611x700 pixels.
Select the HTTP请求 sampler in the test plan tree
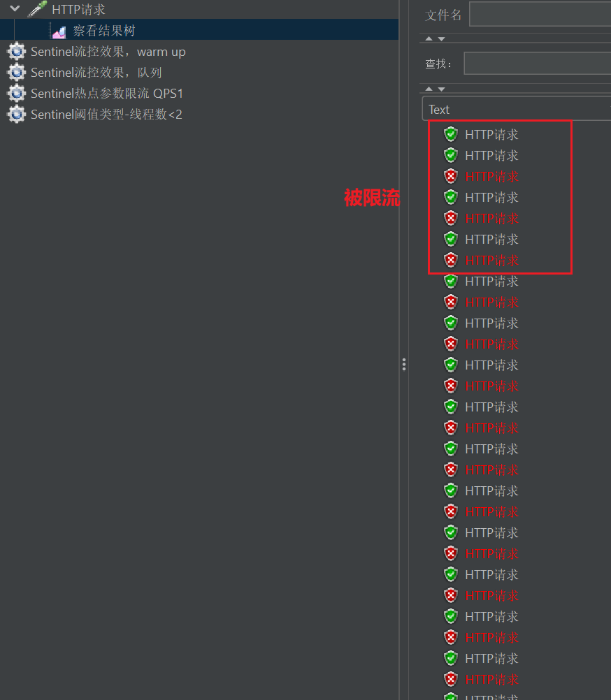point(78,9)
